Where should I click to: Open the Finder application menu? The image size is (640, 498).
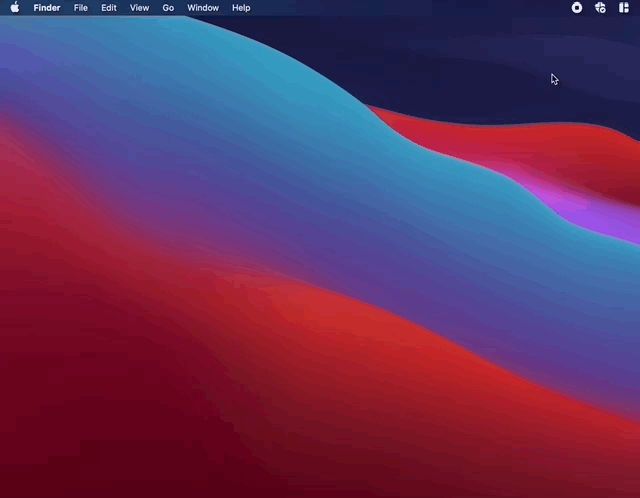click(47, 8)
